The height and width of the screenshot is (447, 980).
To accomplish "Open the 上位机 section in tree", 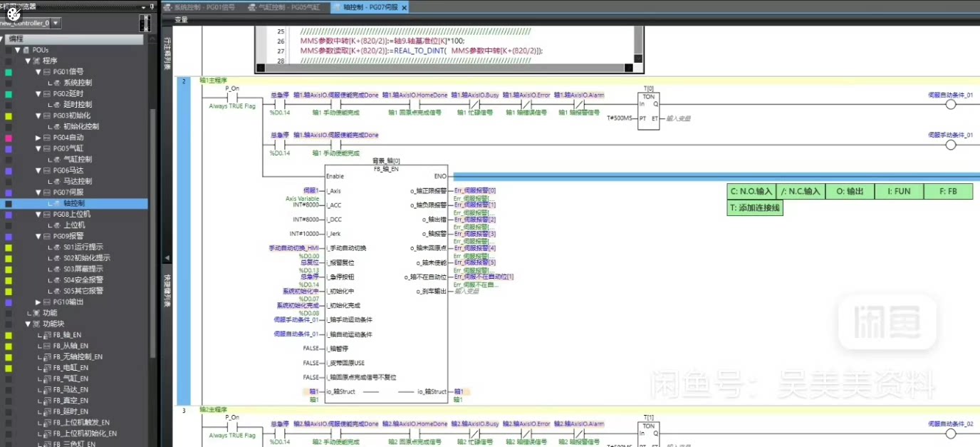I will 74,225.
